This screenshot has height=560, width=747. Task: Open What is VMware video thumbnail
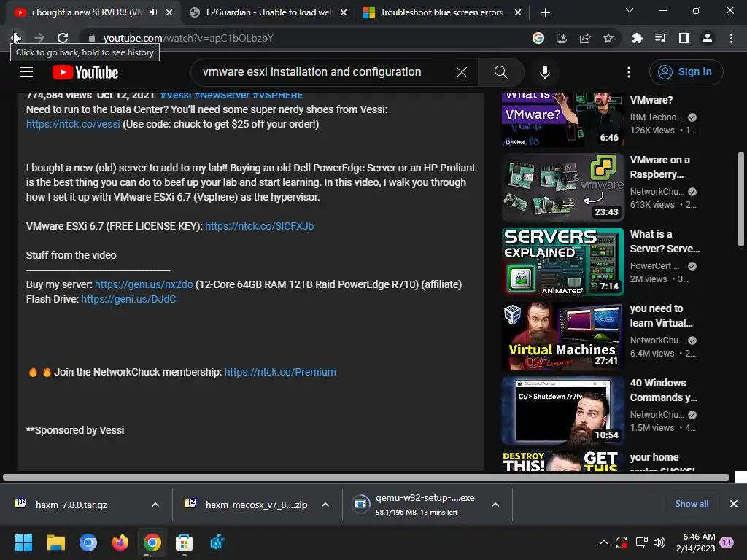tap(563, 120)
